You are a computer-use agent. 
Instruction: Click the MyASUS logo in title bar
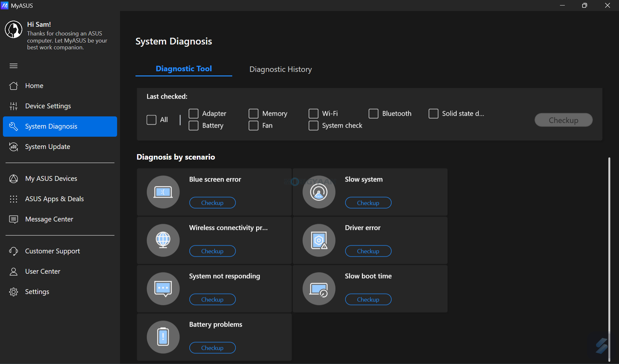[5, 5]
